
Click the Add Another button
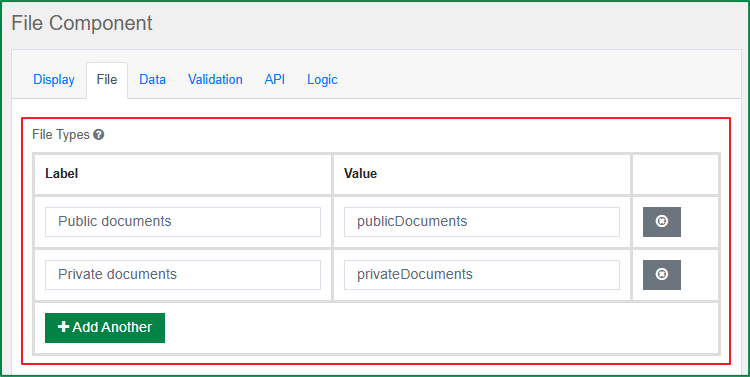coord(105,328)
